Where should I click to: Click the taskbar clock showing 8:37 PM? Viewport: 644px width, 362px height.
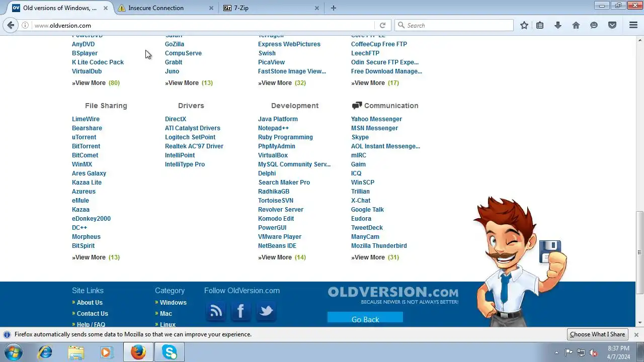[618, 352]
